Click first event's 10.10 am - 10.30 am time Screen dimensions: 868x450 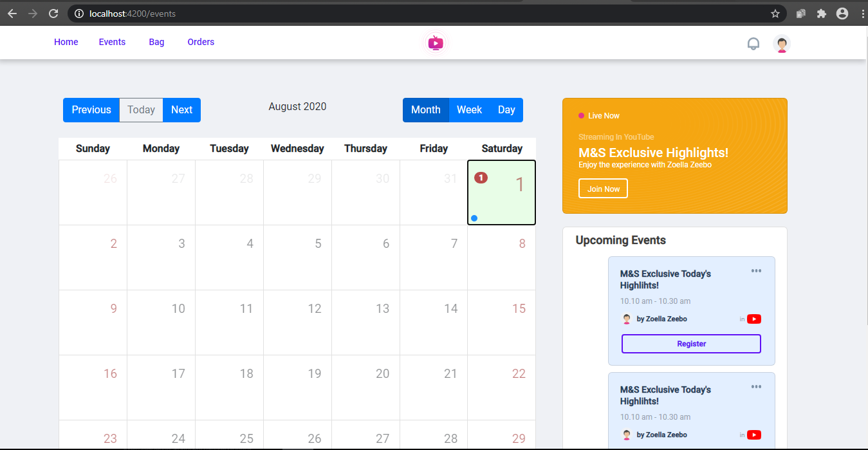[656, 301]
